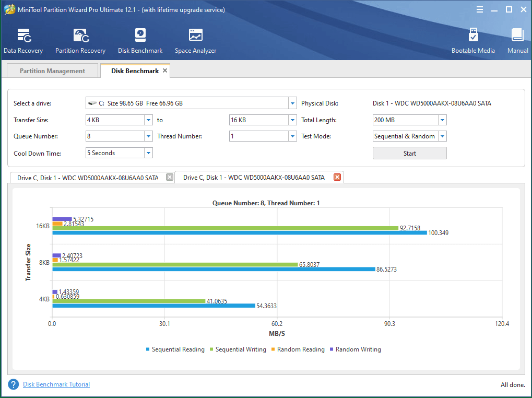This screenshot has width=532, height=398.
Task: Open the Test Mode dropdown
Action: point(442,136)
